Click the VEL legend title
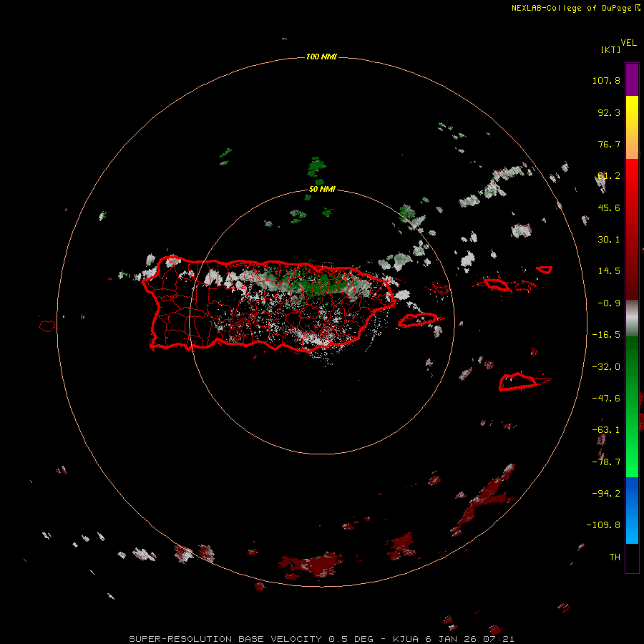Viewport: 644px width, 644px height. 629,43
